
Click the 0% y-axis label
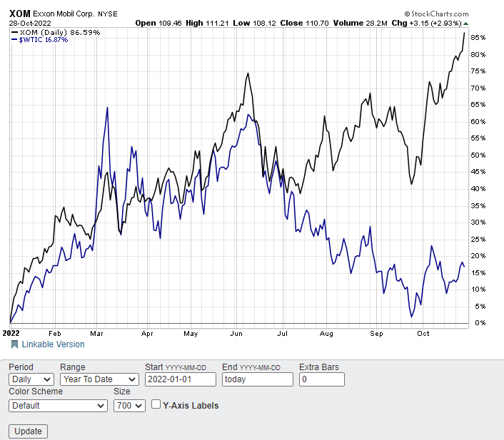point(480,323)
